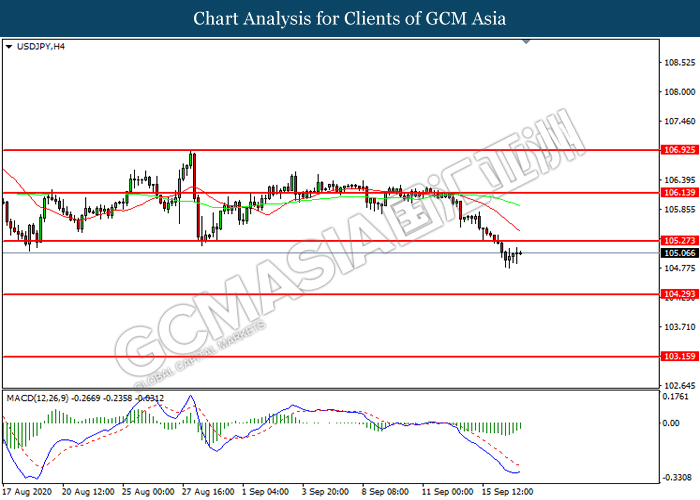Click the 3 Sep 20:00 time label
Screen dimensions: 700x500
tap(325, 492)
